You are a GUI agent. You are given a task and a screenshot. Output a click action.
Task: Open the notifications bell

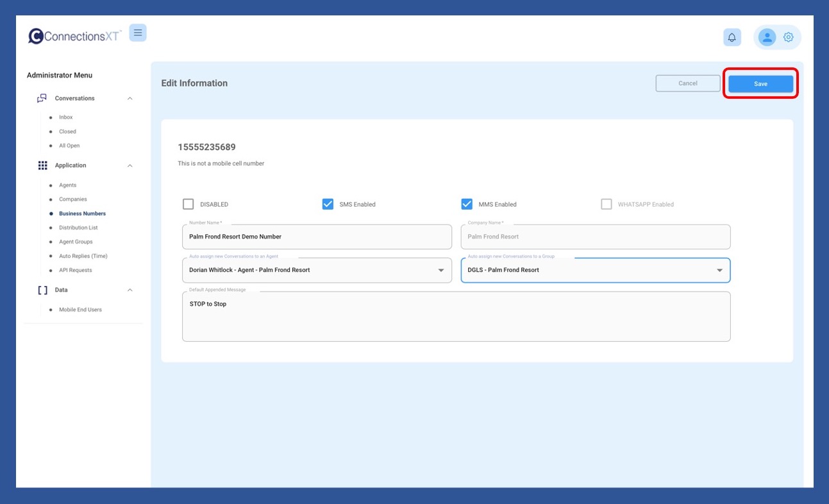point(732,37)
